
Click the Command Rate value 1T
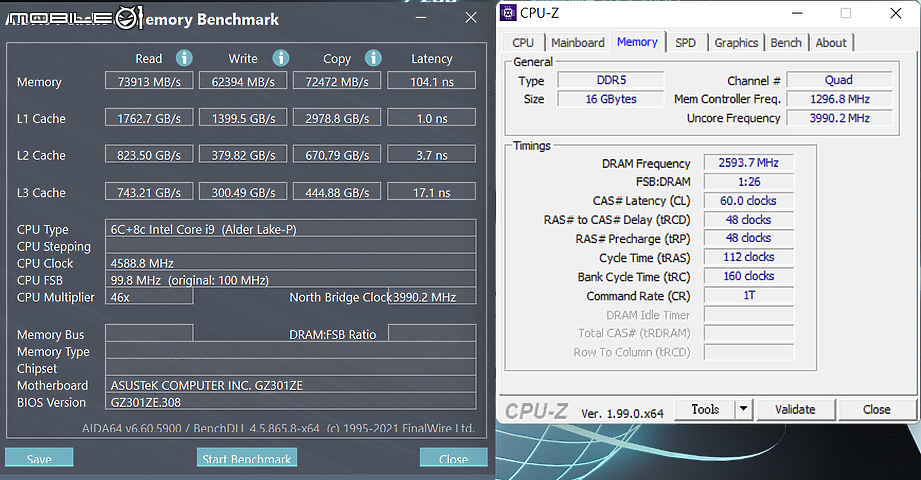[749, 295]
